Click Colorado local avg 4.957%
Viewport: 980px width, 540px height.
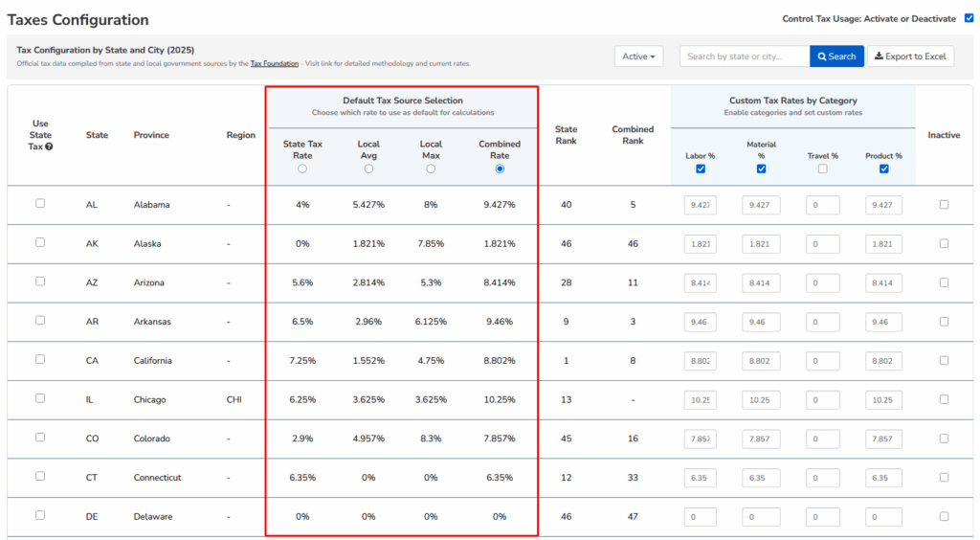pos(368,439)
